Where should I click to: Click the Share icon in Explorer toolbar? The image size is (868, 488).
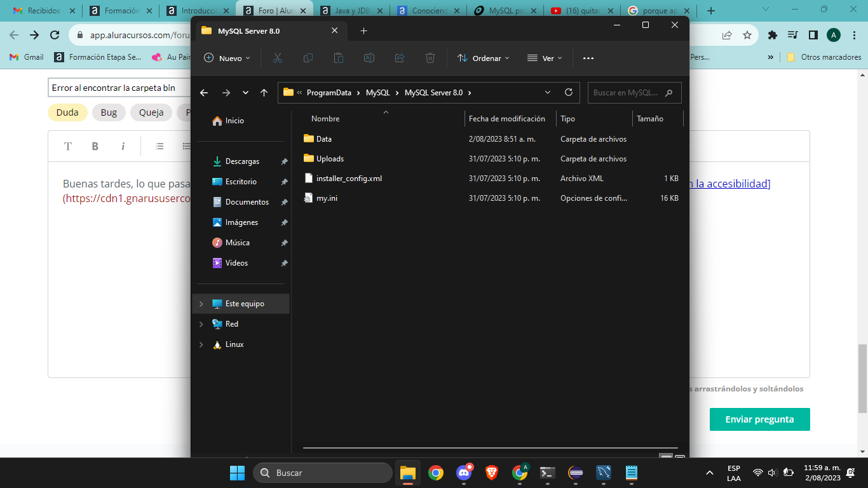point(400,58)
